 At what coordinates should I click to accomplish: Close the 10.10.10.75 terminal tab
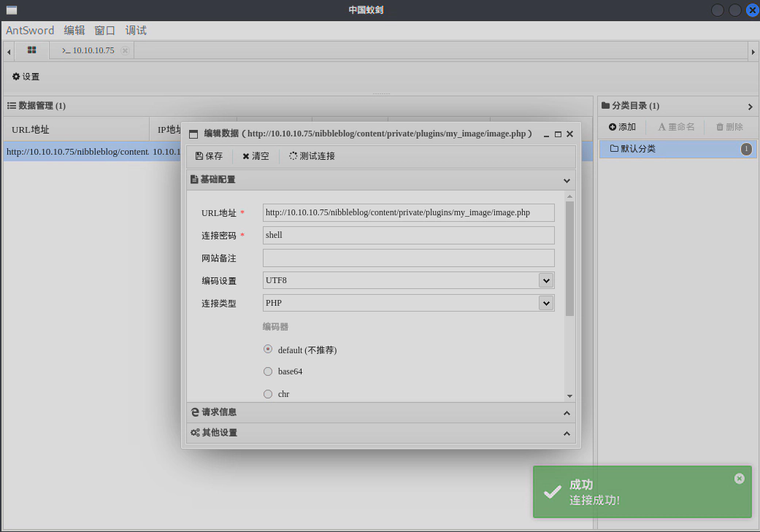pos(125,50)
